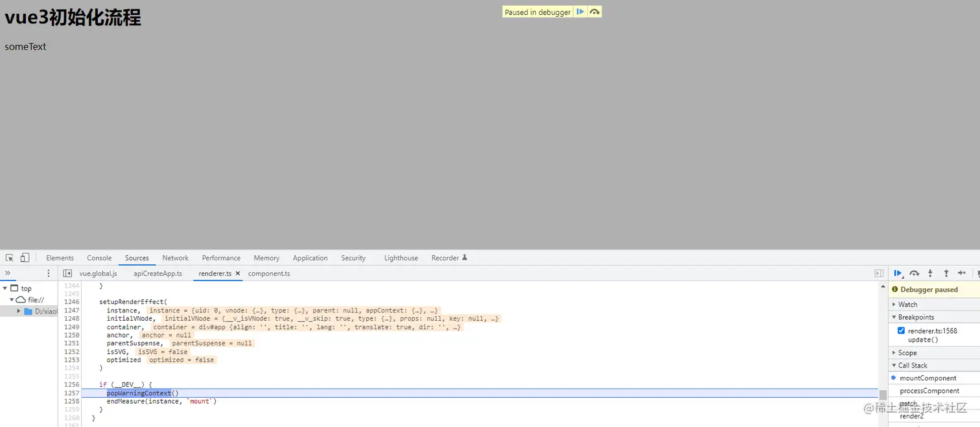Switch to the apiCreateApp.ts file tab
Screen dimensions: 980x427
[158, 273]
